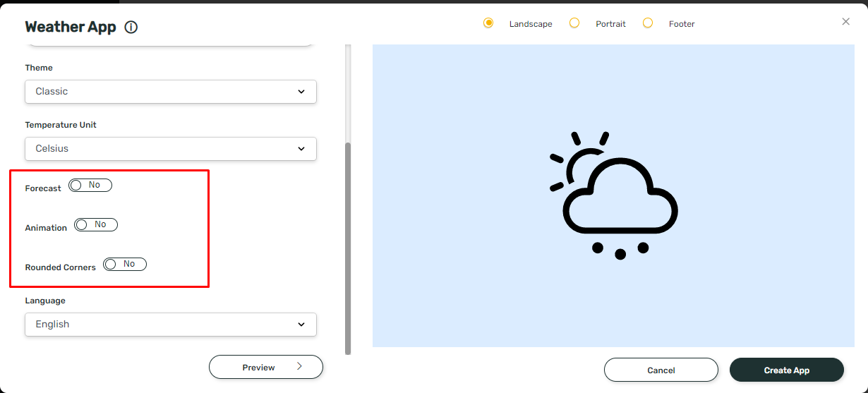Click the Create App button
This screenshot has width=868, height=393.
787,370
